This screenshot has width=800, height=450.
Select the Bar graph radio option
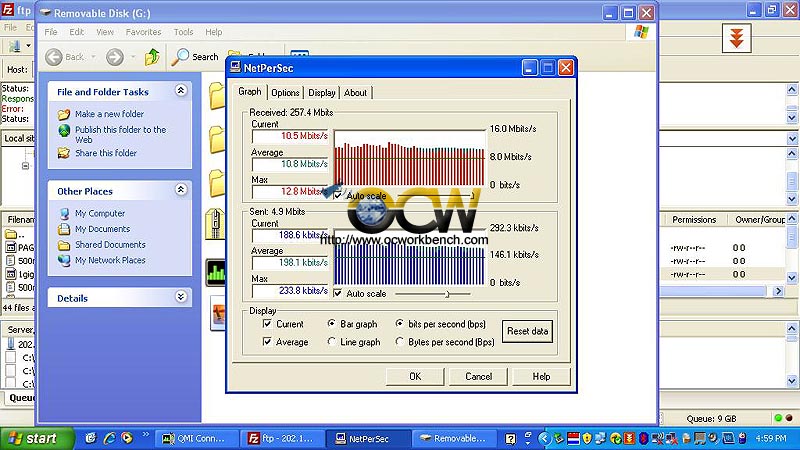pyautogui.click(x=332, y=324)
